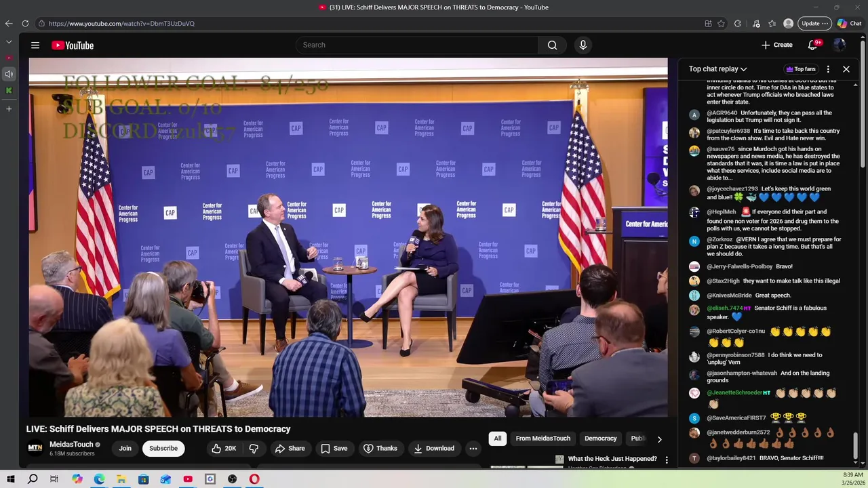Click @sauve76 chat message
This screenshot has height=488, width=868.
point(773,163)
